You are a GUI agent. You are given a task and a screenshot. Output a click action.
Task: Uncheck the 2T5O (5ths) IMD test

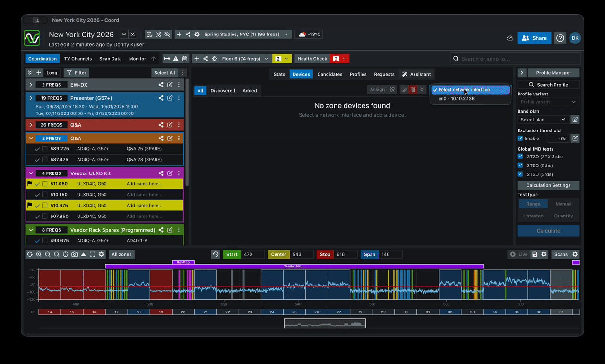point(520,165)
